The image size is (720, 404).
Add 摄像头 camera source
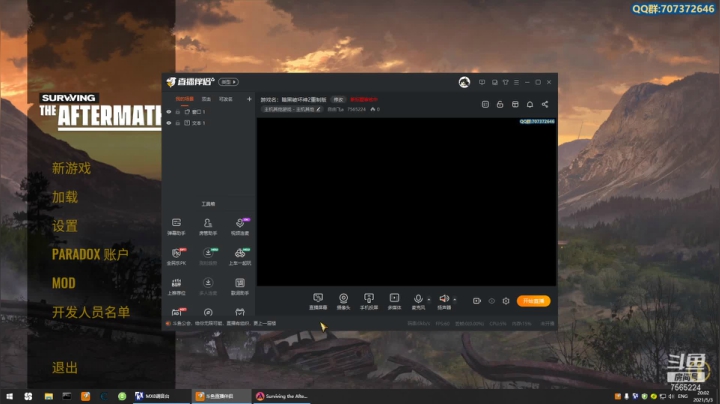343,301
